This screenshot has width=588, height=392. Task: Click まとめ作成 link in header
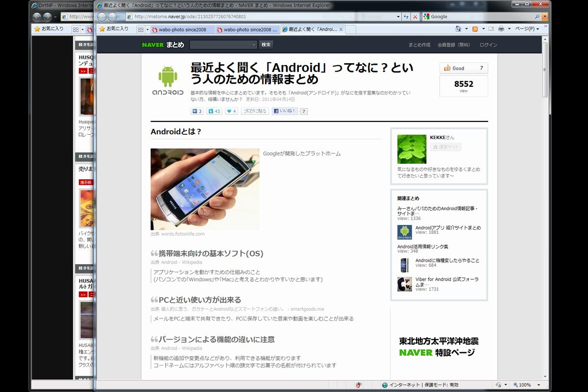click(x=419, y=45)
